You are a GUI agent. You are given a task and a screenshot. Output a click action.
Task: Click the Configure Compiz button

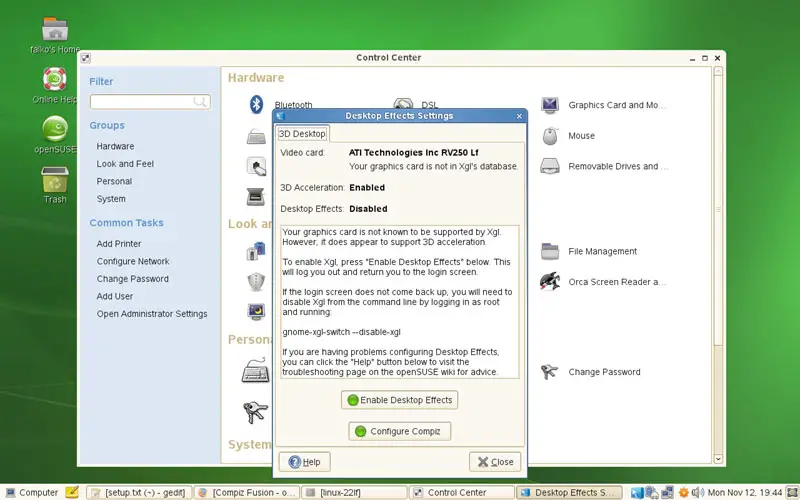399,431
